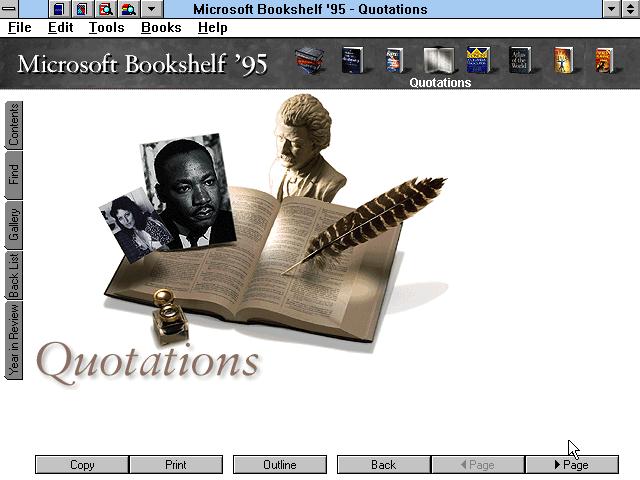The image size is (640, 480).
Task: Open the title bar dropdown arrow next to the icons
Action: click(x=151, y=9)
